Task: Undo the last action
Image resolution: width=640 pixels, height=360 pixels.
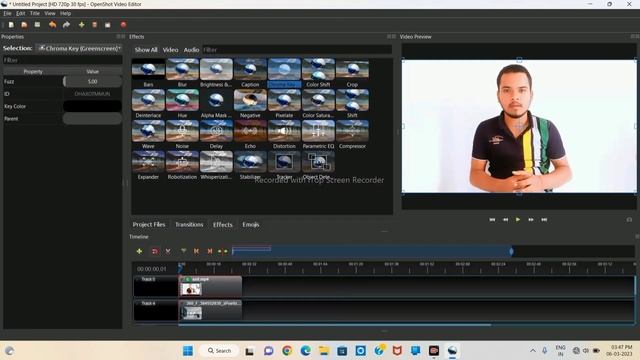Action: point(52,25)
